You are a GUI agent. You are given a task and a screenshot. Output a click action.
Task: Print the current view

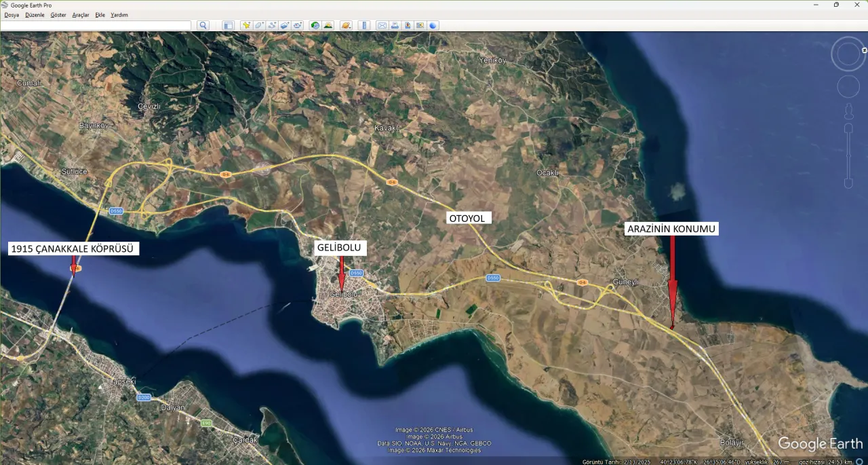click(395, 25)
